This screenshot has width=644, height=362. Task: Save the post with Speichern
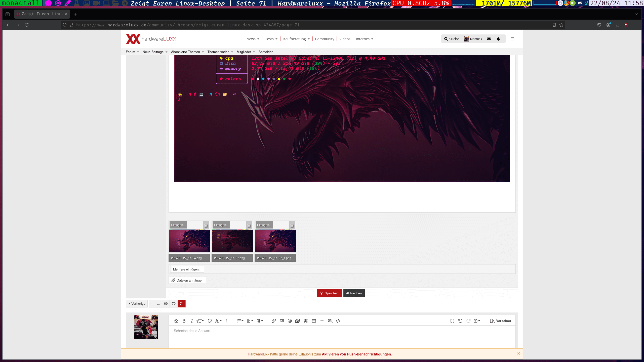point(330,293)
